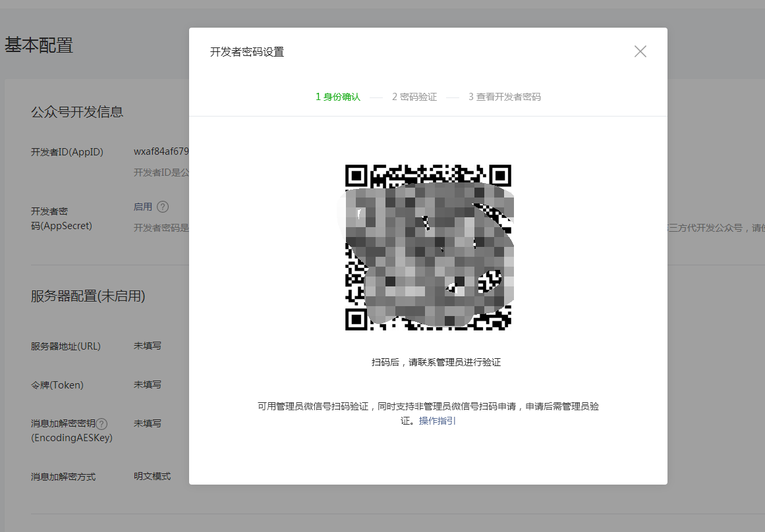The image size is (765, 532).
Task: Click the 开发者密码(AppSecret) label
Action: point(61,219)
